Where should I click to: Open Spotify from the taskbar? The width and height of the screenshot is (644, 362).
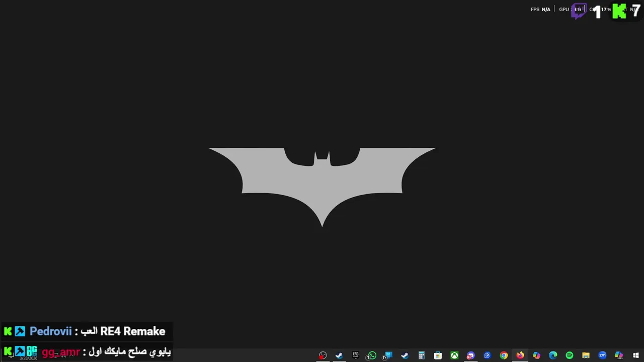pyautogui.click(x=570, y=355)
